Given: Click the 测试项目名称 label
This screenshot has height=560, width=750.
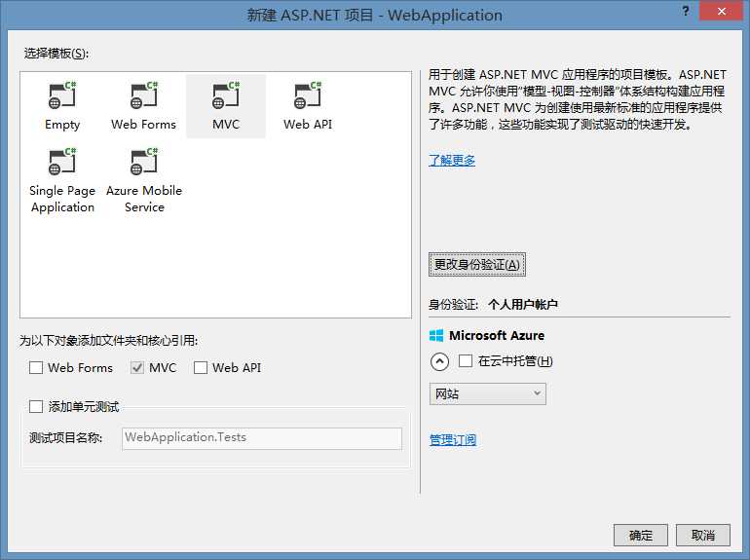Looking at the screenshot, I should (x=65, y=437).
